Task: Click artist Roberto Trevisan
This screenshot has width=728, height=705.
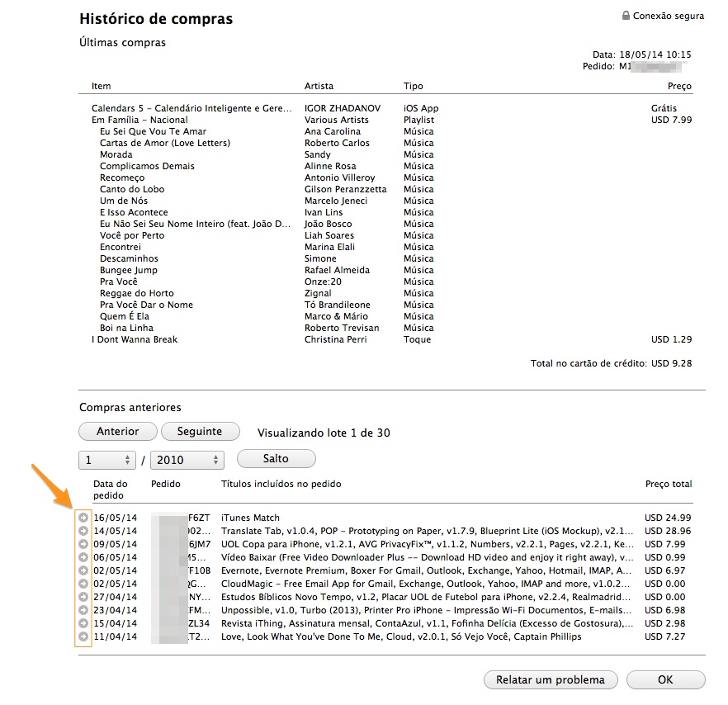Action: (x=342, y=328)
